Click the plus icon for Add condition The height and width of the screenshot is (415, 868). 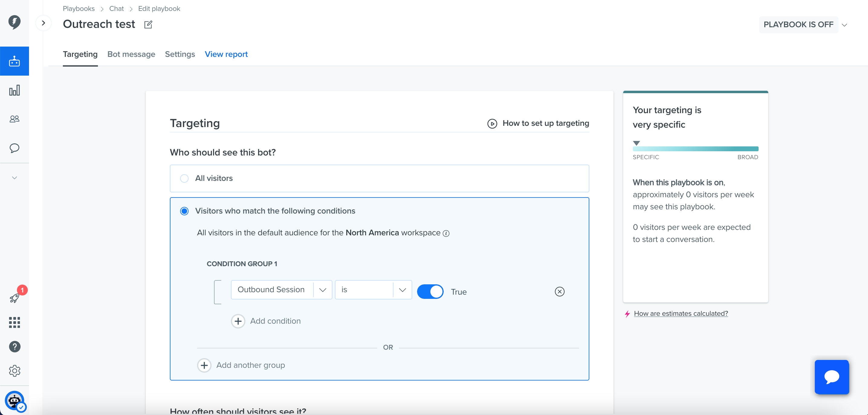click(x=238, y=321)
